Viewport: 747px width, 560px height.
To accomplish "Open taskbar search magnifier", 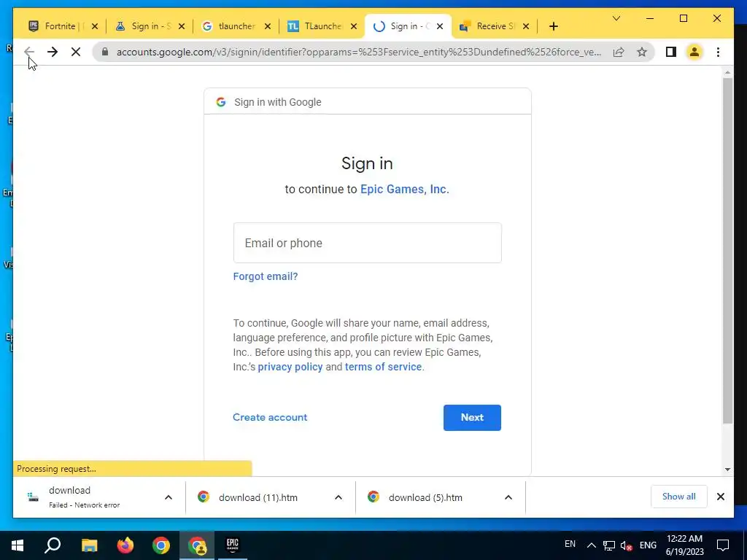I will tap(53, 545).
